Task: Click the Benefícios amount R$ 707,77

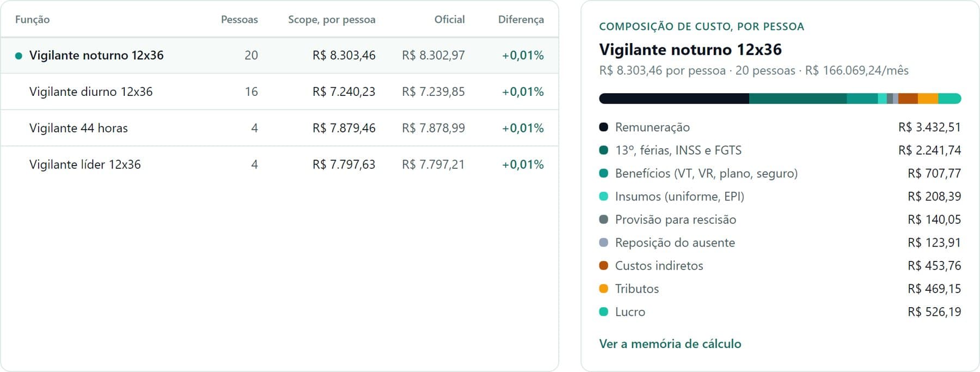Action: [x=934, y=173]
